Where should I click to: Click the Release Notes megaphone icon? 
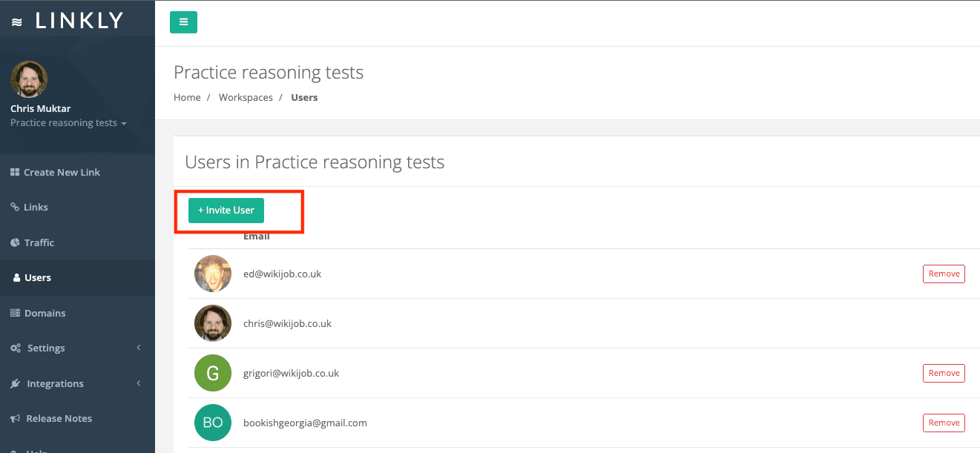[x=15, y=419]
